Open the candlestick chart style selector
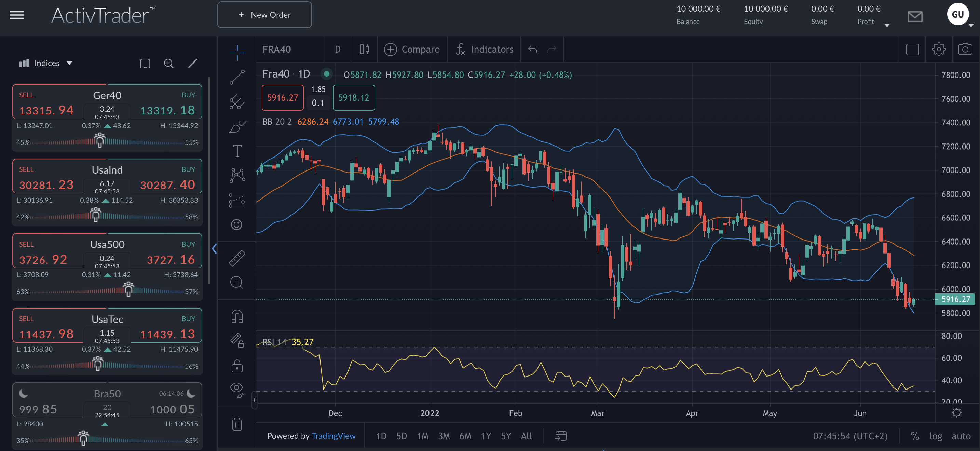 pos(364,49)
